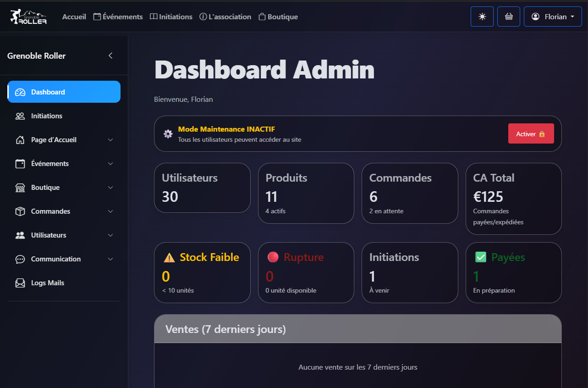588x388 pixels.
Task: Open the Florian user dropdown
Action: tap(552, 17)
